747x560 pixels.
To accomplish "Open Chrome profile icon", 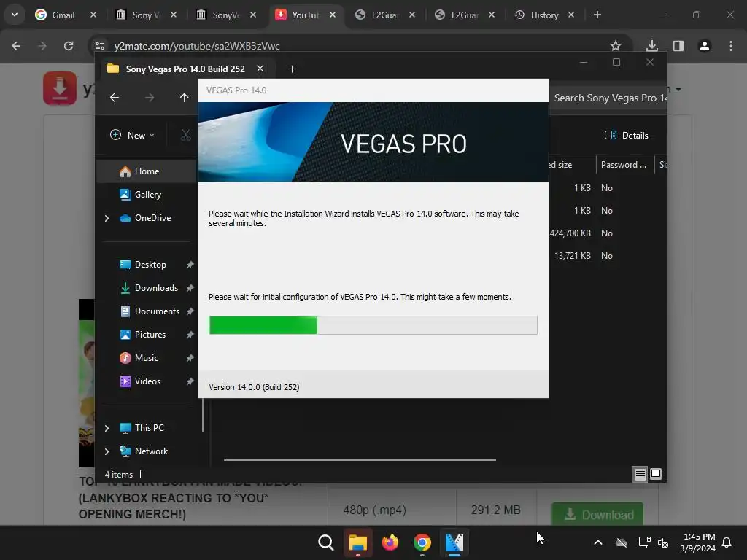I will (705, 46).
